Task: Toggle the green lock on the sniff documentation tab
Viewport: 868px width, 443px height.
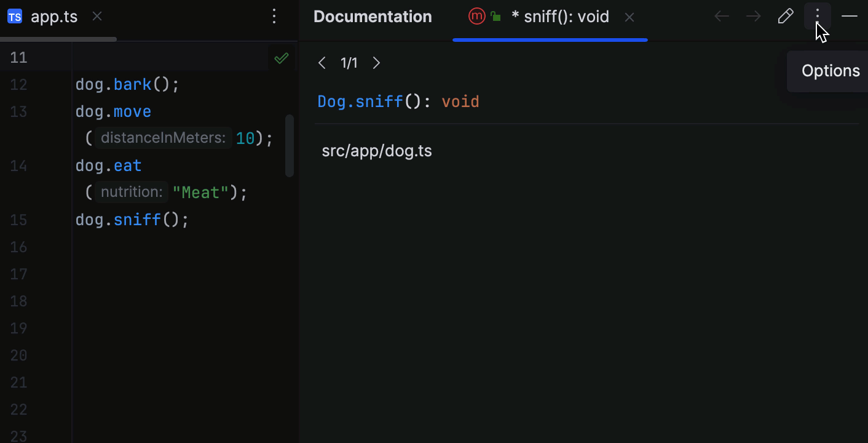Action: click(495, 17)
